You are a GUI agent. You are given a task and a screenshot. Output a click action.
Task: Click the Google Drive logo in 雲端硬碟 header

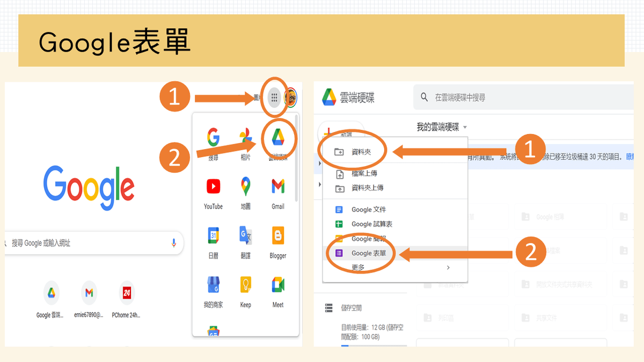(329, 97)
